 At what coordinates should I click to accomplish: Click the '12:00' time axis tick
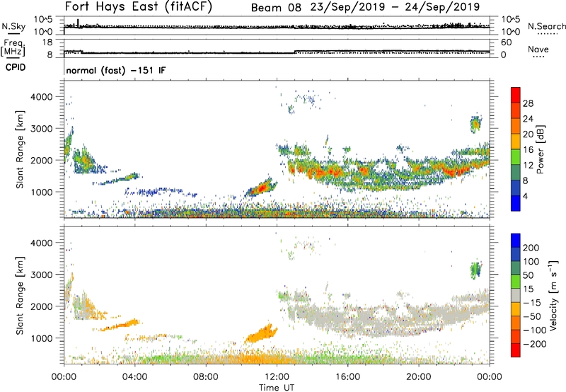(277, 377)
